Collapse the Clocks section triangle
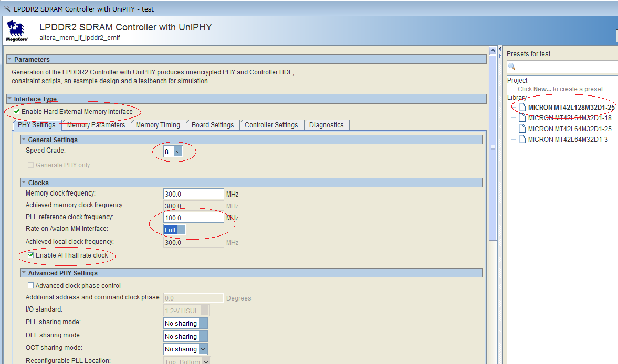 pos(24,182)
